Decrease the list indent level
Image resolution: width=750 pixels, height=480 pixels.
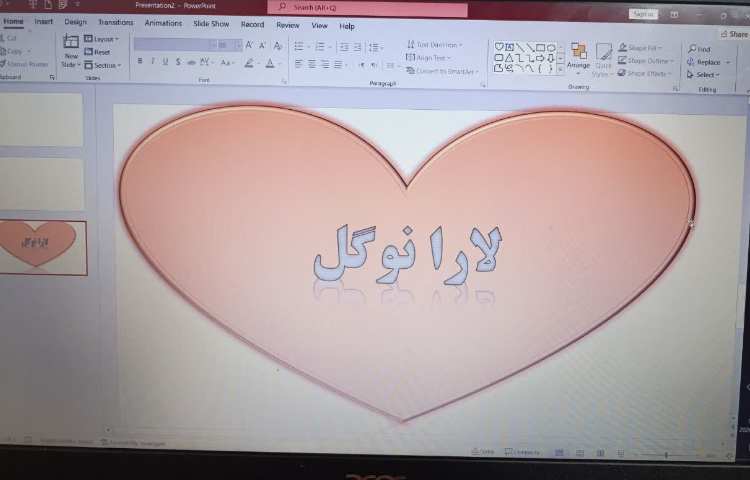[343, 47]
